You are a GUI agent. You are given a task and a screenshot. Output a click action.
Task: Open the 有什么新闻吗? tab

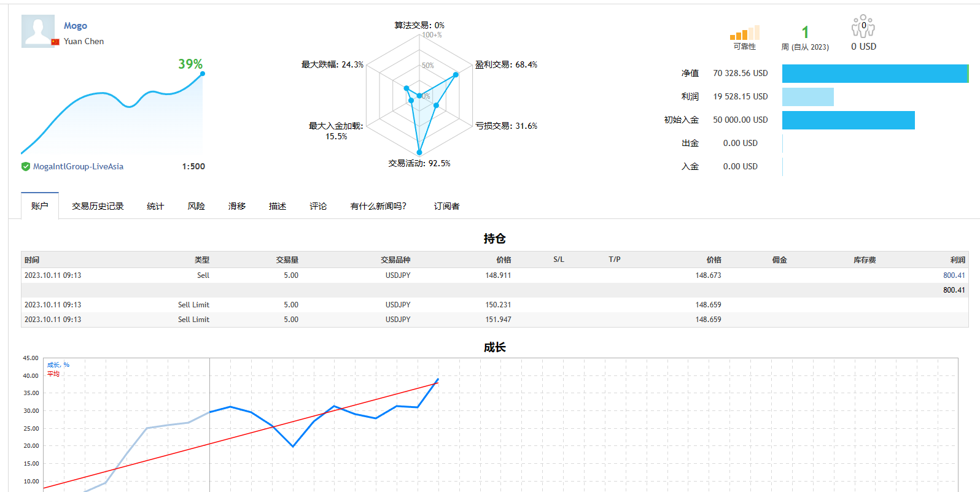pyautogui.click(x=378, y=206)
